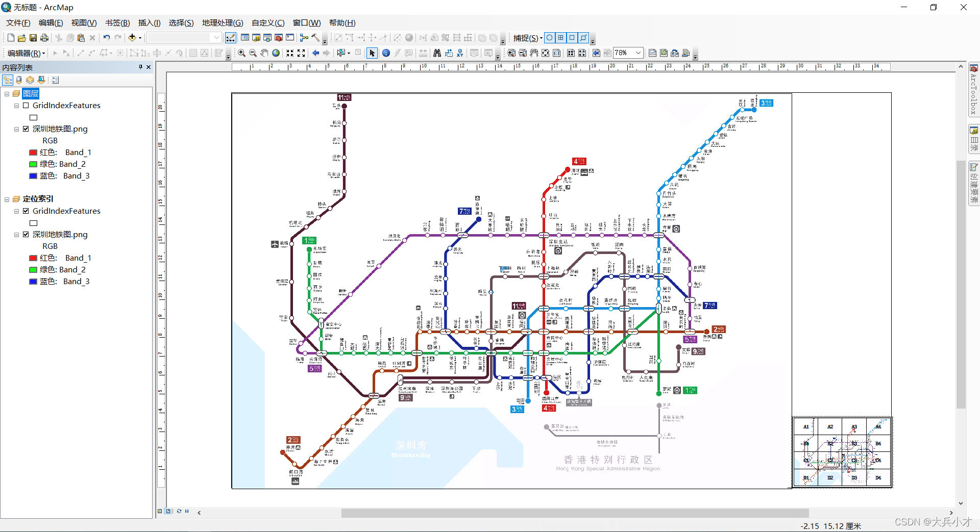Open the 编辑器 editor dropdown
The image size is (980, 532).
26,53
